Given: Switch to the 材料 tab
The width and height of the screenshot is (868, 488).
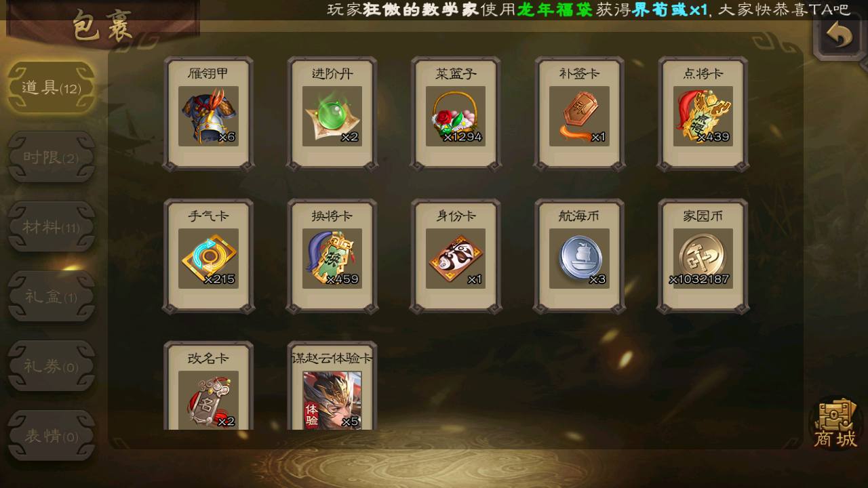Looking at the screenshot, I should 51,227.
